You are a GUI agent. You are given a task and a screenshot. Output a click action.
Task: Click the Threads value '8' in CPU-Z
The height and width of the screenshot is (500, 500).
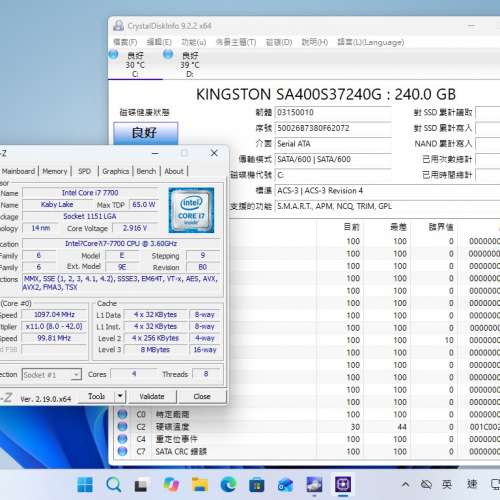[x=206, y=374]
